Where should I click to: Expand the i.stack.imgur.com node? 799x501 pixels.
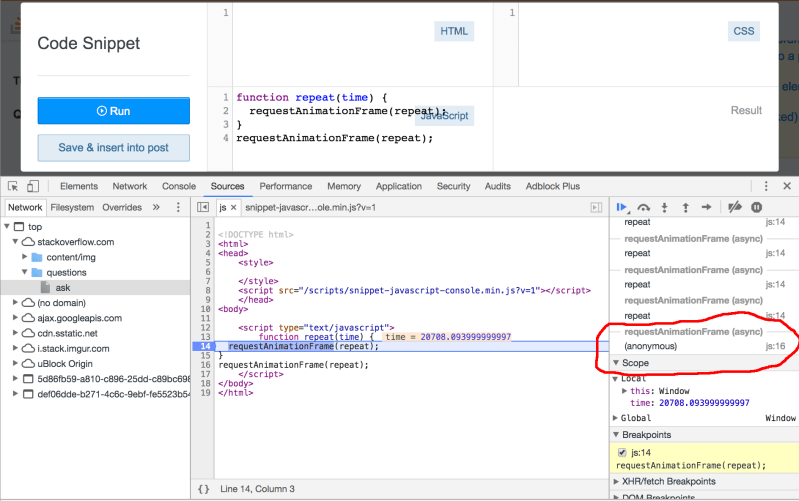(15, 349)
